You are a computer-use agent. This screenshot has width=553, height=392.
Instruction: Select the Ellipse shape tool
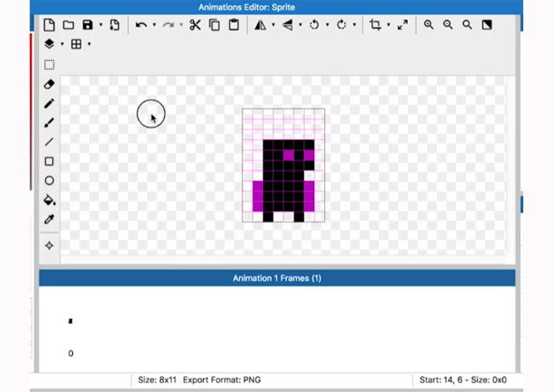tap(49, 181)
